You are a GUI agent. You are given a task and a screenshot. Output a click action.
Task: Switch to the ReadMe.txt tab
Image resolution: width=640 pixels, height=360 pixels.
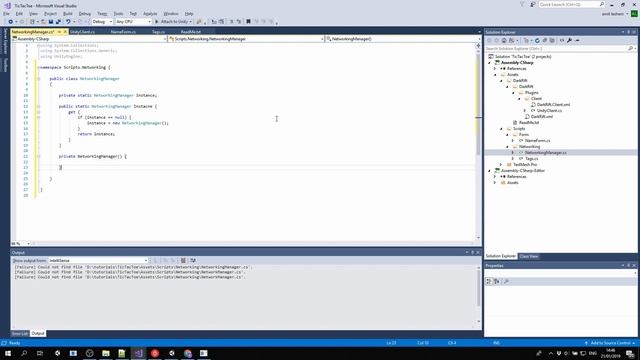tap(191, 32)
